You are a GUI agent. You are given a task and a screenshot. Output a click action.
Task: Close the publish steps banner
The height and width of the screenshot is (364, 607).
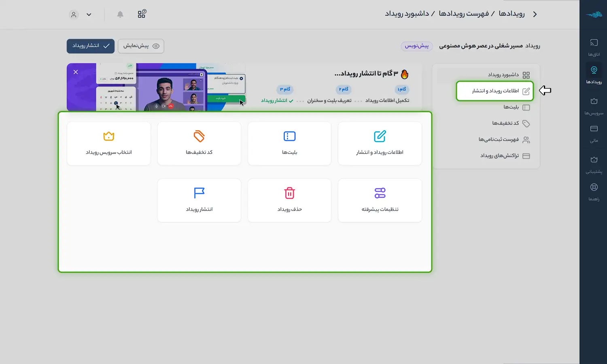pos(76,72)
